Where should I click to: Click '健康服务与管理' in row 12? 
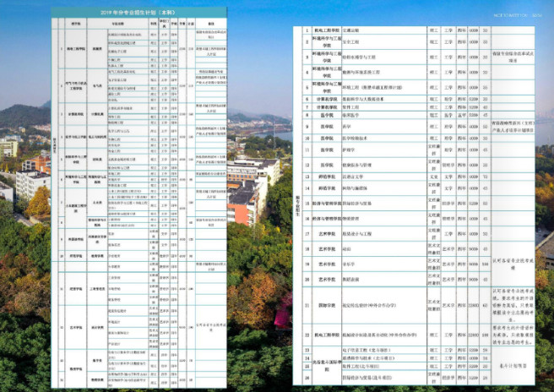click(357, 165)
